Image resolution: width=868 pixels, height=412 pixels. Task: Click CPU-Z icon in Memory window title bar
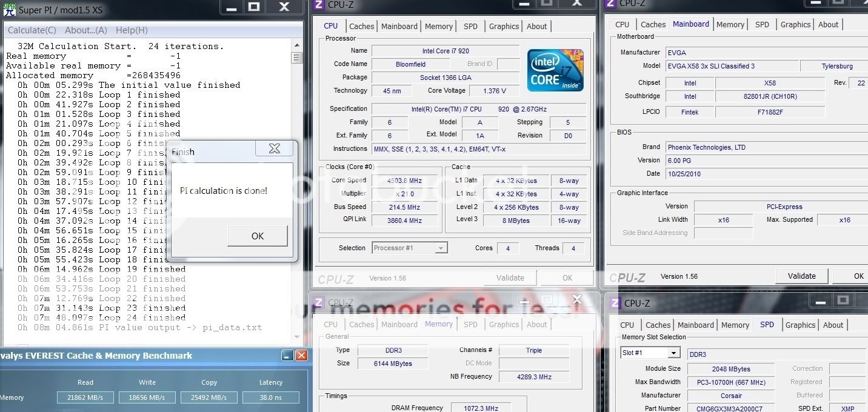click(x=318, y=302)
